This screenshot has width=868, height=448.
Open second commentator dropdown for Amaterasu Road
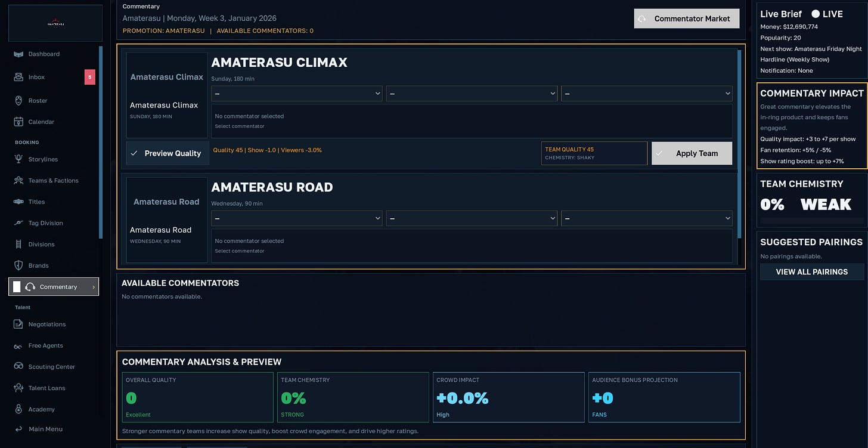472,218
